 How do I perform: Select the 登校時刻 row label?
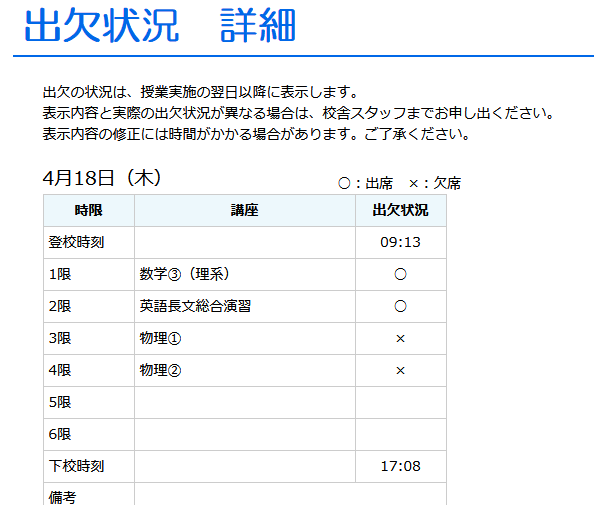click(76, 242)
